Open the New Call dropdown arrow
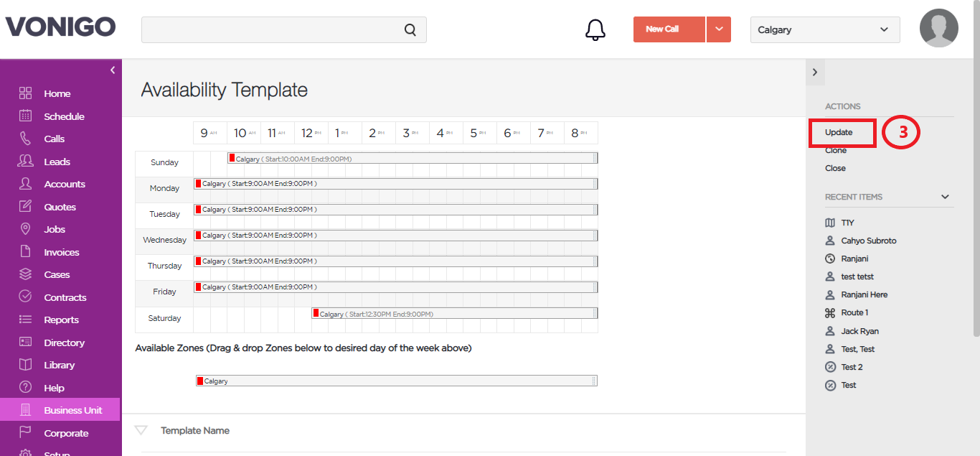The image size is (980, 456). point(719,29)
